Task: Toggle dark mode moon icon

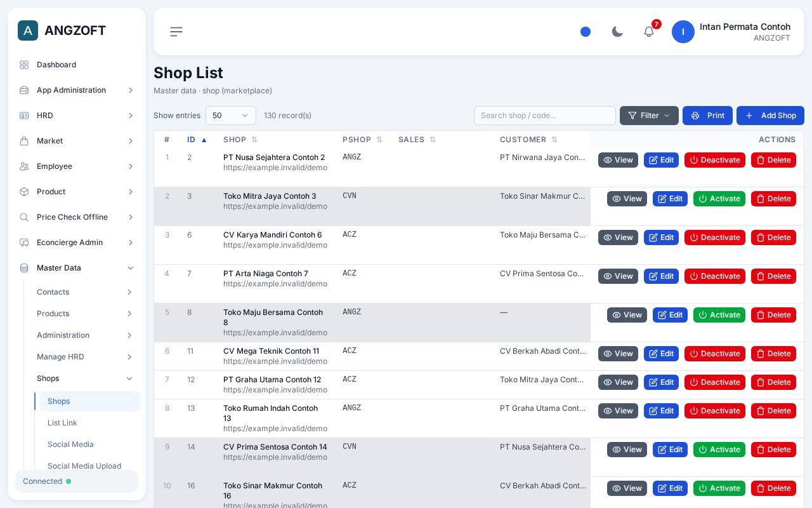Action: click(617, 32)
